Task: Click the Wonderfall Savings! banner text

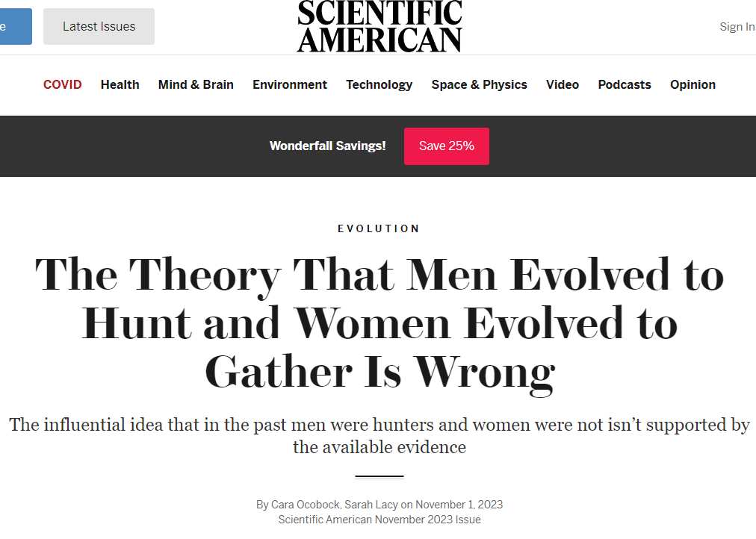Action: coord(327,146)
